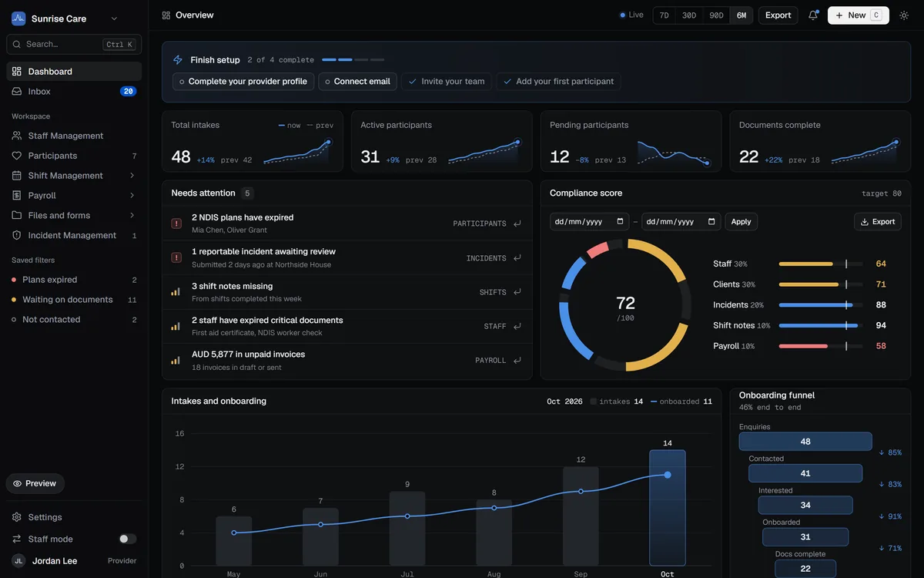924x578 pixels.
Task: Click enter arrow on PARTICIPANTS row
Action: coord(517,224)
